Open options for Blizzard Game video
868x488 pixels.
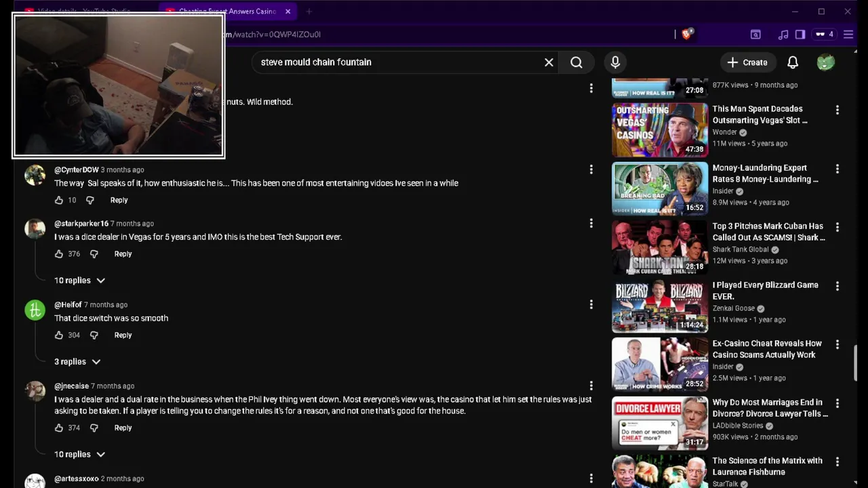(837, 286)
